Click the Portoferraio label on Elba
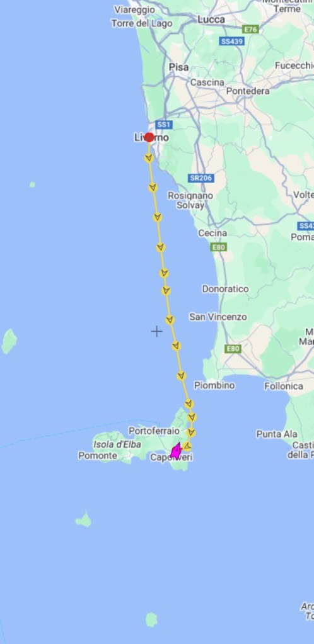Screen dimensions: 314x644 click(x=154, y=431)
